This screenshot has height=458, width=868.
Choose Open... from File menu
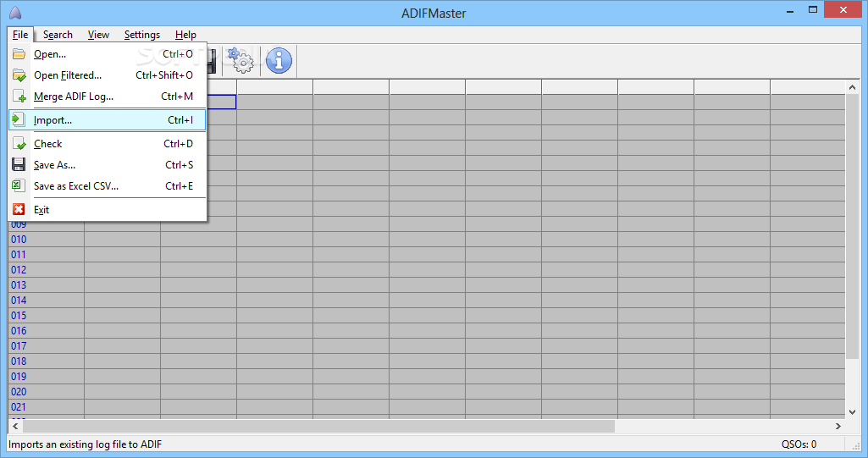(x=108, y=54)
